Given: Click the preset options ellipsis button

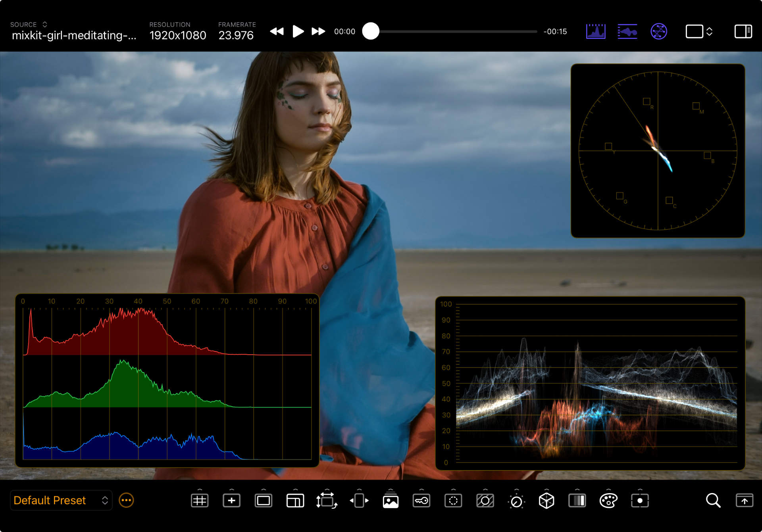Looking at the screenshot, I should [x=126, y=500].
